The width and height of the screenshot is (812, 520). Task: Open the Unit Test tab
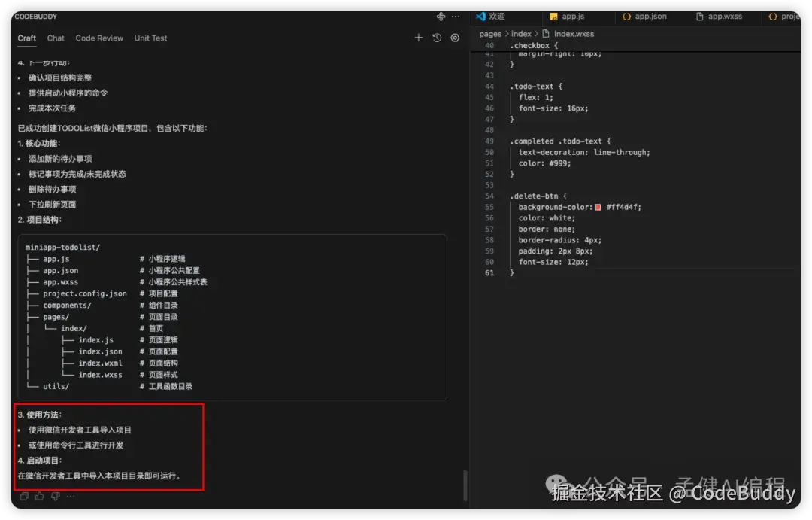tap(150, 38)
